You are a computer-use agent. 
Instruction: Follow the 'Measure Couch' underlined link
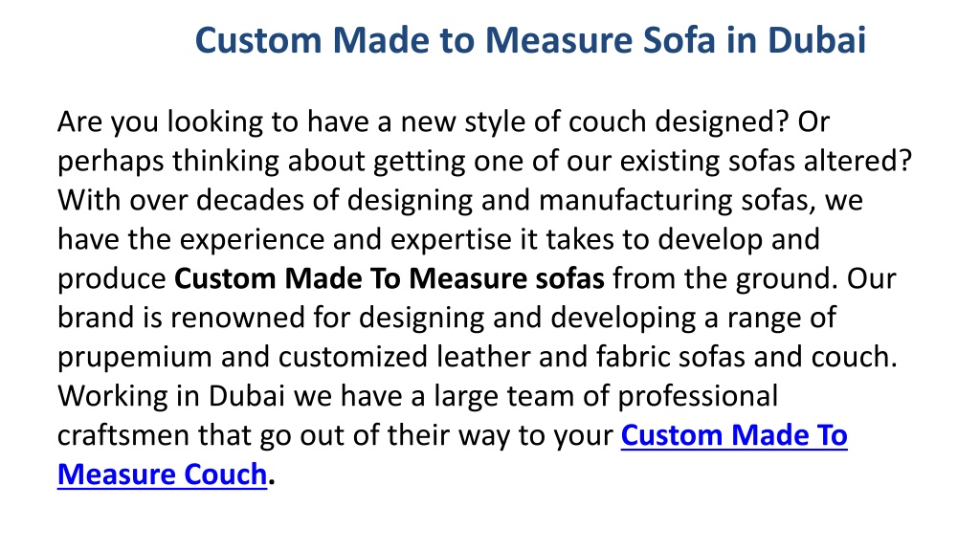tap(163, 474)
